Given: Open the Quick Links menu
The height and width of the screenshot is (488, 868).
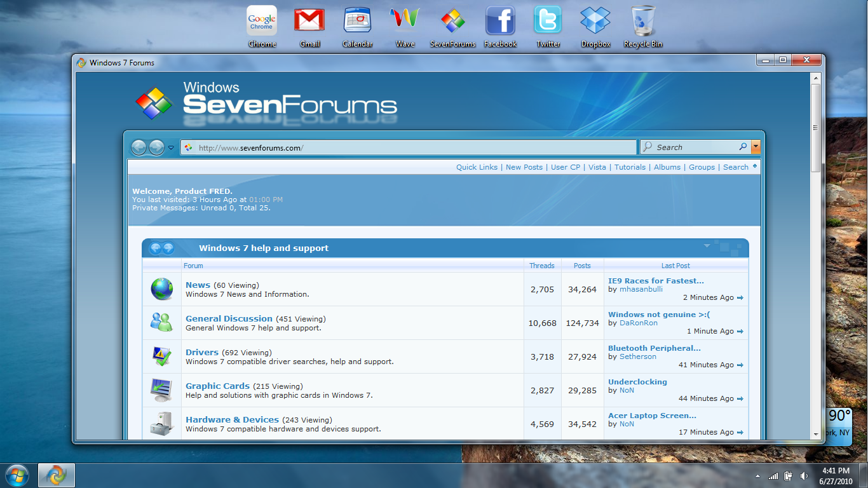Looking at the screenshot, I should pyautogui.click(x=477, y=167).
